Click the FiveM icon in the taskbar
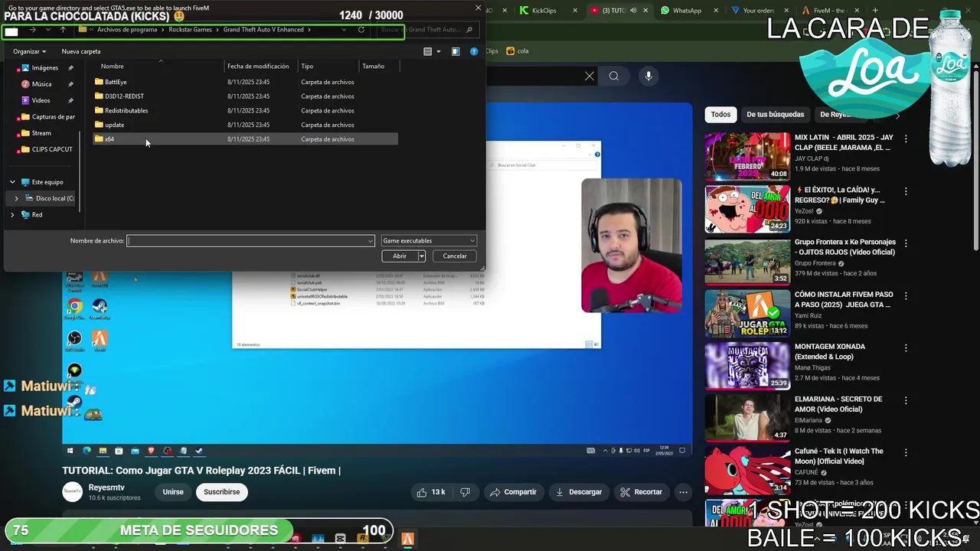The image size is (980, 551). pyautogui.click(x=407, y=539)
